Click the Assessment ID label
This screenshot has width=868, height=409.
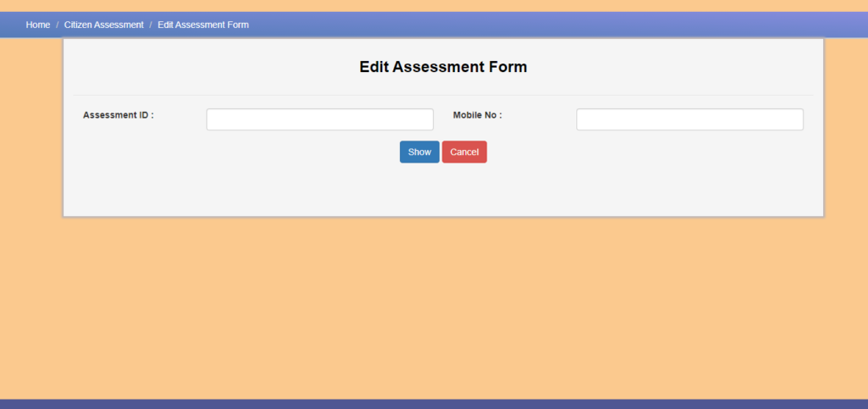pos(119,115)
